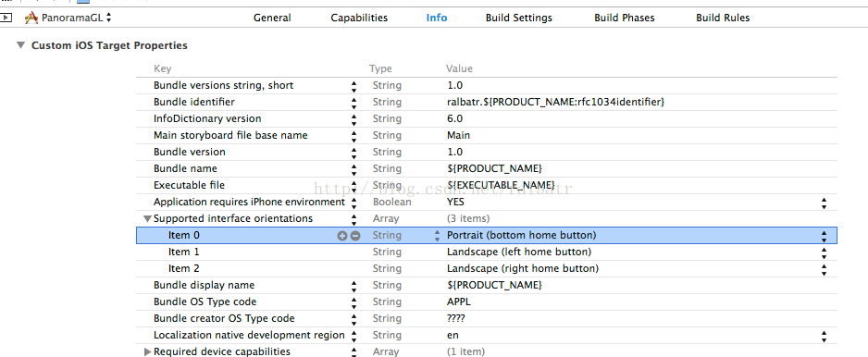Screen dimensions: 868x357
Task: Click the sidebar show/hide icon at far left
Action: [6, 18]
